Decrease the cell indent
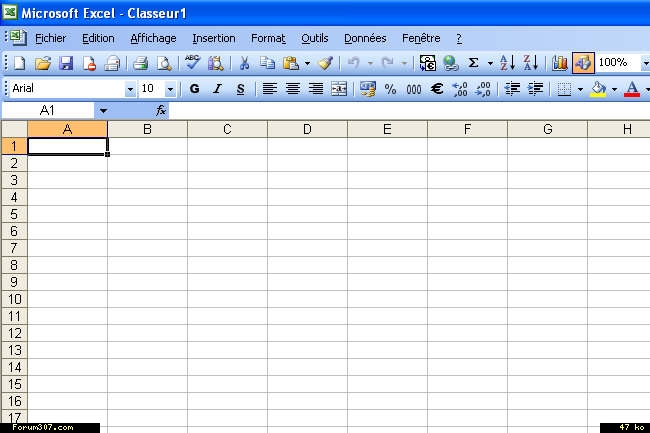 tap(512, 89)
